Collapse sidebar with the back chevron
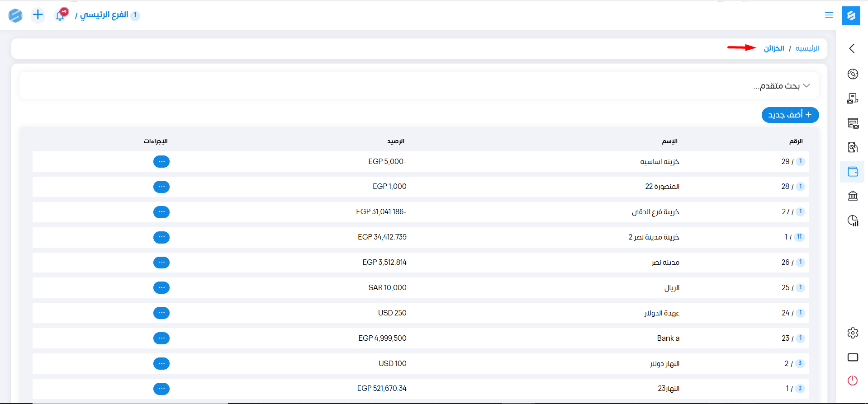868x404 pixels. pos(852,48)
